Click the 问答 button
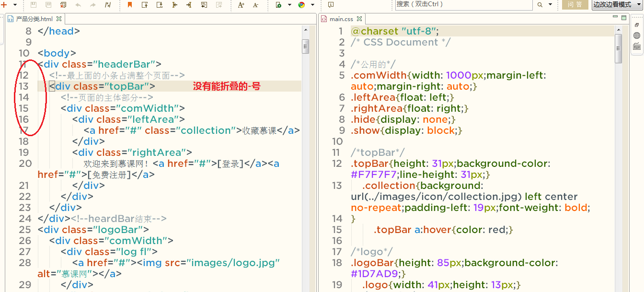The height and width of the screenshot is (292, 644). [x=575, y=5]
